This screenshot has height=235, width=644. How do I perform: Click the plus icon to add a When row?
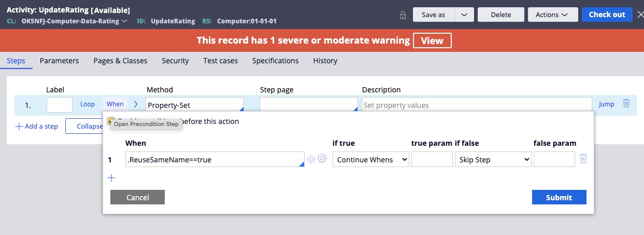tap(111, 178)
